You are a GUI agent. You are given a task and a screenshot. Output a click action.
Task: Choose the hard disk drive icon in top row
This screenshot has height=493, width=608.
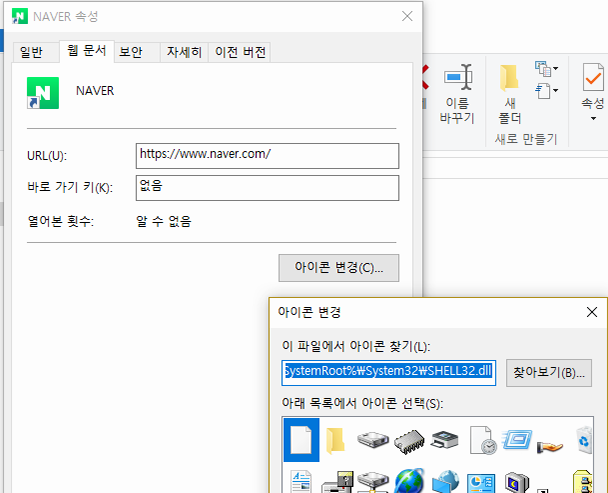[x=373, y=439]
